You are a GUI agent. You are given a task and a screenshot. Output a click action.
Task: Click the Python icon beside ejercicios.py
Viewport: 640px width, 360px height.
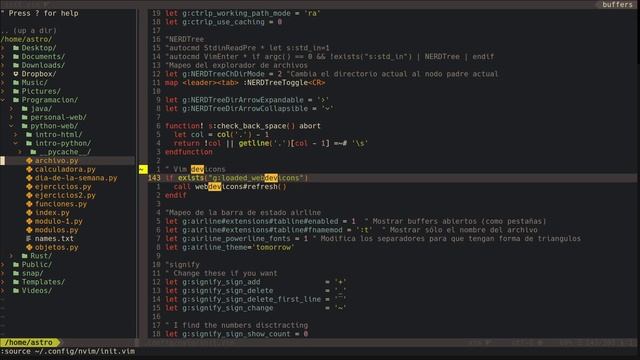coord(29,187)
